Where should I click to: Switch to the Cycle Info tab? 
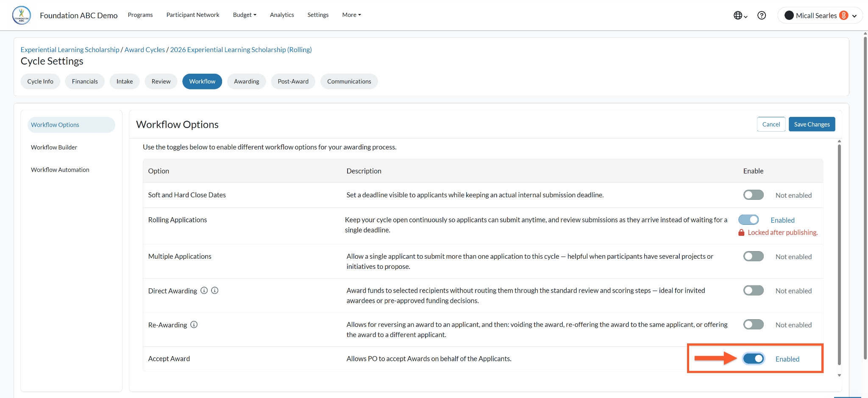pos(40,81)
